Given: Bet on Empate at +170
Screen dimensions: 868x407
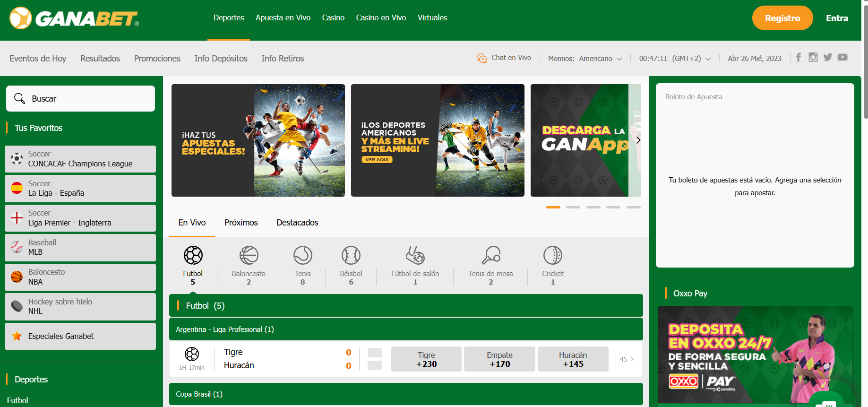Looking at the screenshot, I should (499, 359).
